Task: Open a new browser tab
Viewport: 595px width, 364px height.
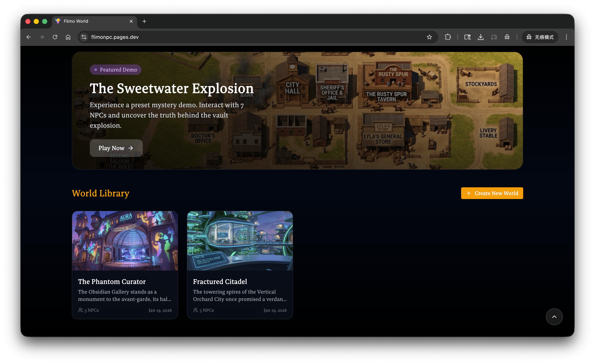Action: pyautogui.click(x=144, y=21)
